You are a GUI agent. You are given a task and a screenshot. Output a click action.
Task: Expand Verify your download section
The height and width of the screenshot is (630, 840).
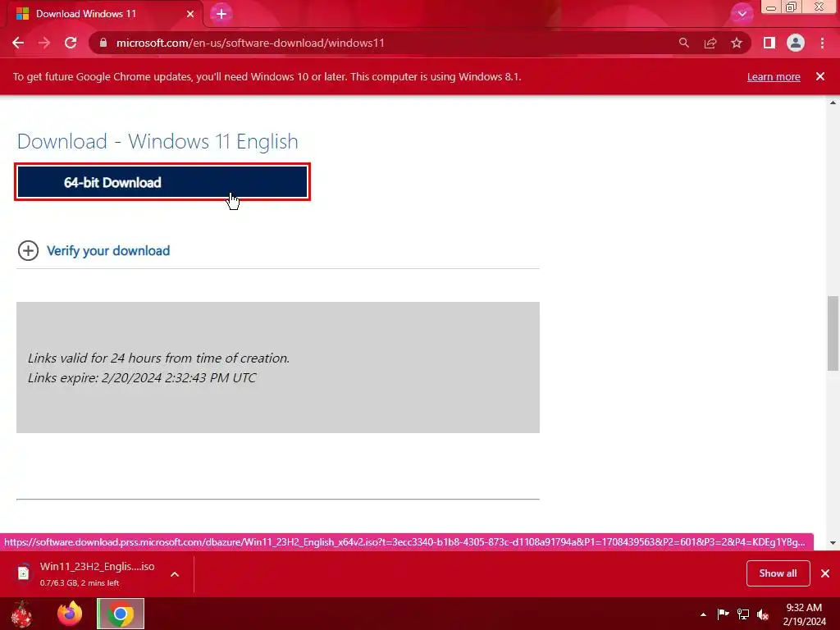point(28,250)
